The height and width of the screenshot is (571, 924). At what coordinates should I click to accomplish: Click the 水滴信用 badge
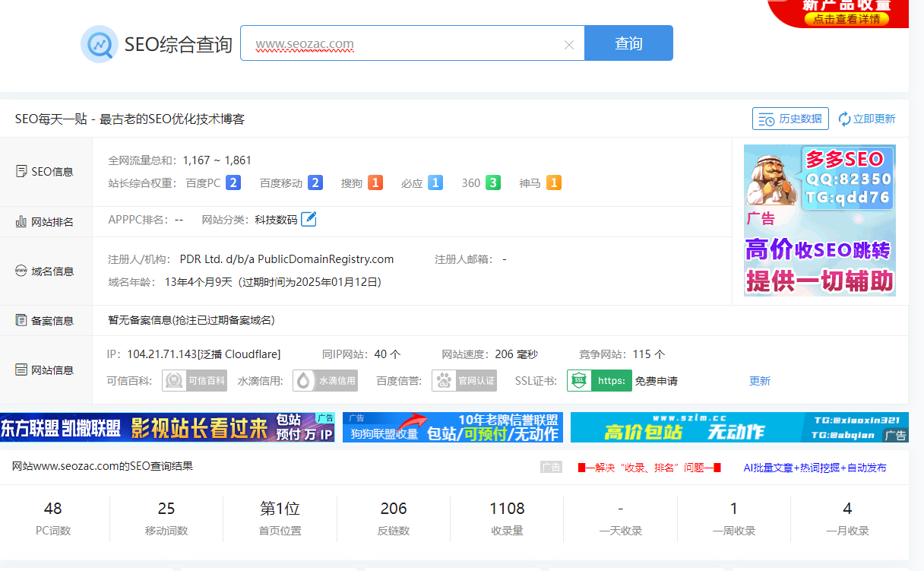pyautogui.click(x=325, y=381)
